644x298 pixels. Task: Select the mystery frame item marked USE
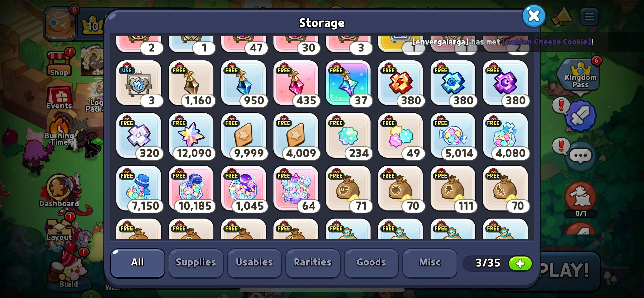click(x=139, y=83)
